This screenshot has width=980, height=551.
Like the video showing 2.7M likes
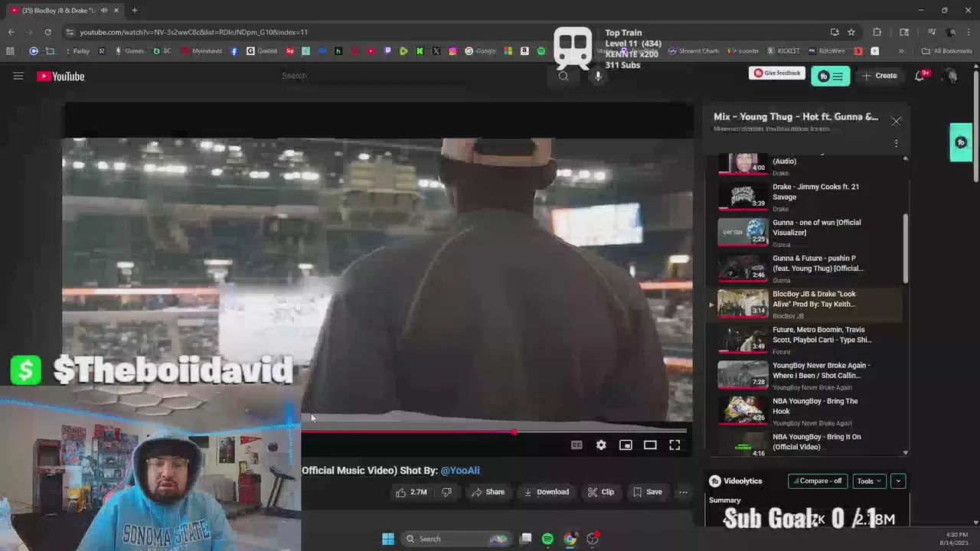411,492
